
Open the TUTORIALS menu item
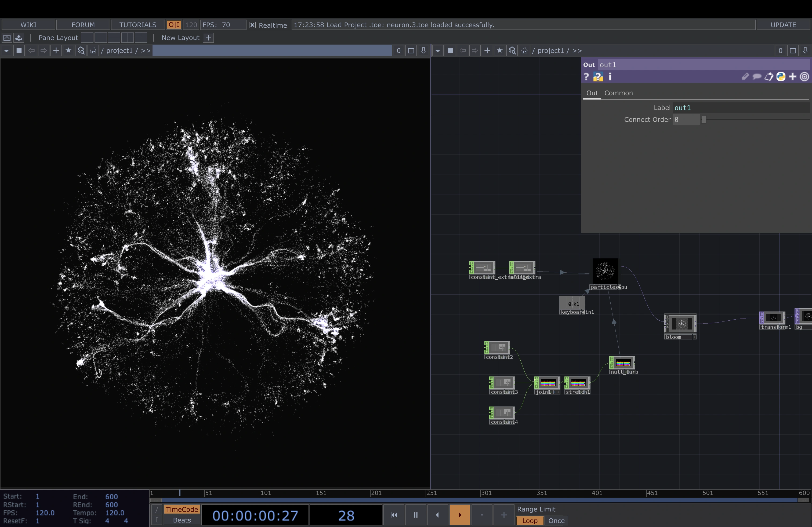pyautogui.click(x=138, y=25)
